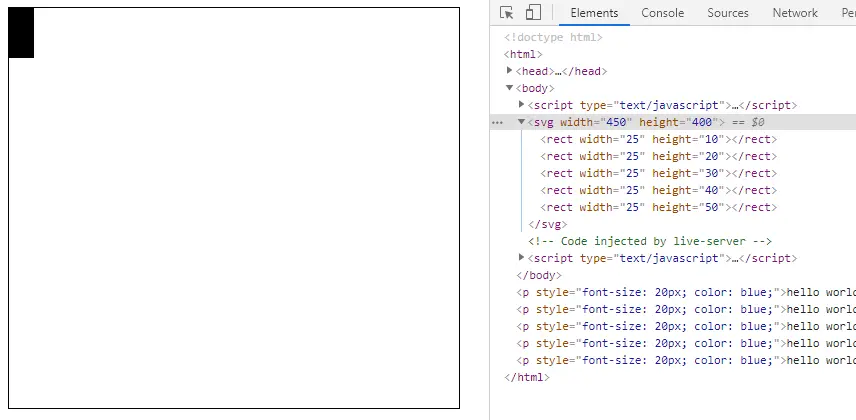This screenshot has height=420, width=856.
Task: Collapse the body element node
Action: 509,88
